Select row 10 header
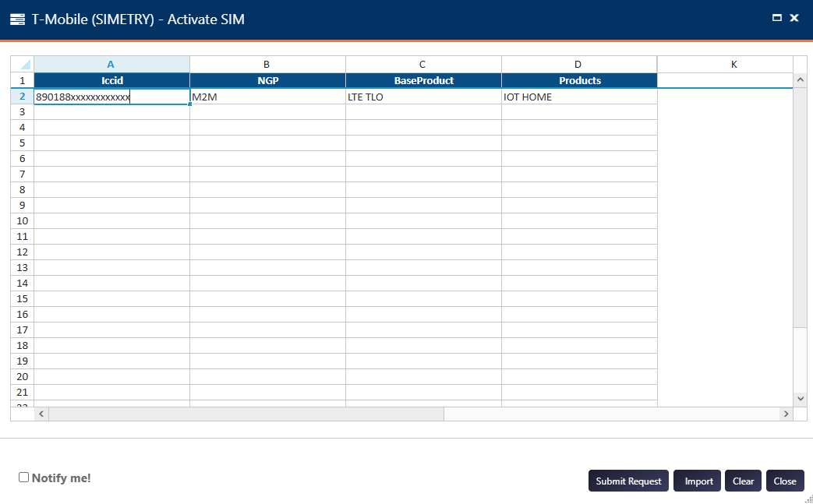This screenshot has height=504, width=813. [x=23, y=220]
